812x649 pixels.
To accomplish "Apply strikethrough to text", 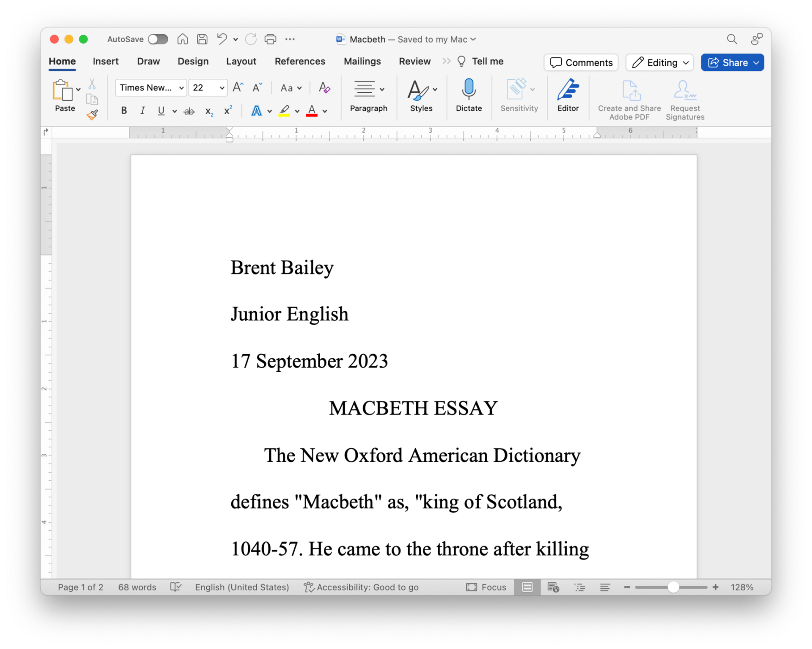I will [189, 111].
